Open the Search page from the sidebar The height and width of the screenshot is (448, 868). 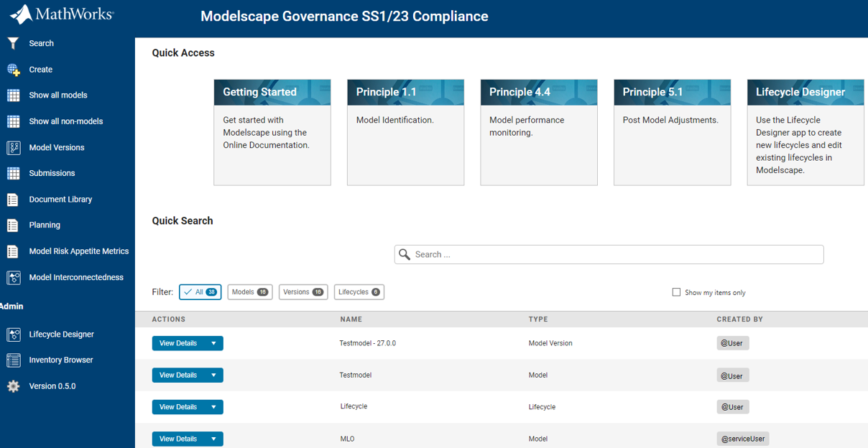(41, 43)
